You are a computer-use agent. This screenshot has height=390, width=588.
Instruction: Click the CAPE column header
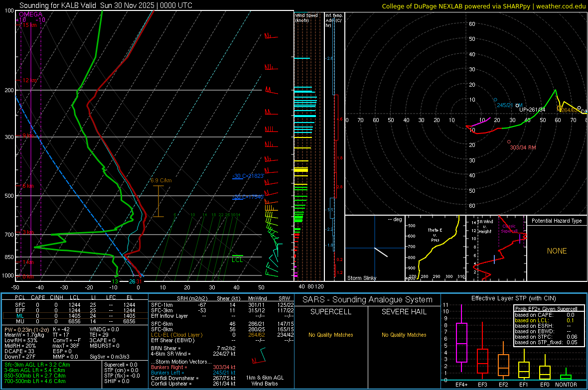pyautogui.click(x=38, y=297)
